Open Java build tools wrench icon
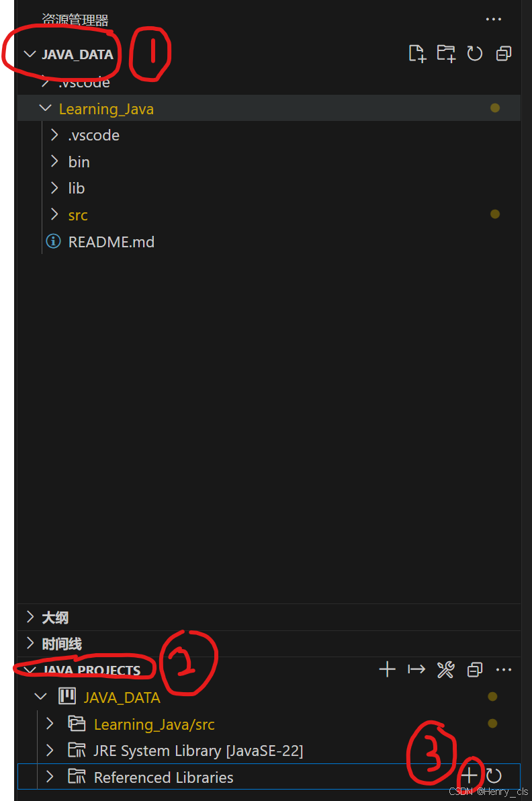532x801 pixels. (446, 669)
